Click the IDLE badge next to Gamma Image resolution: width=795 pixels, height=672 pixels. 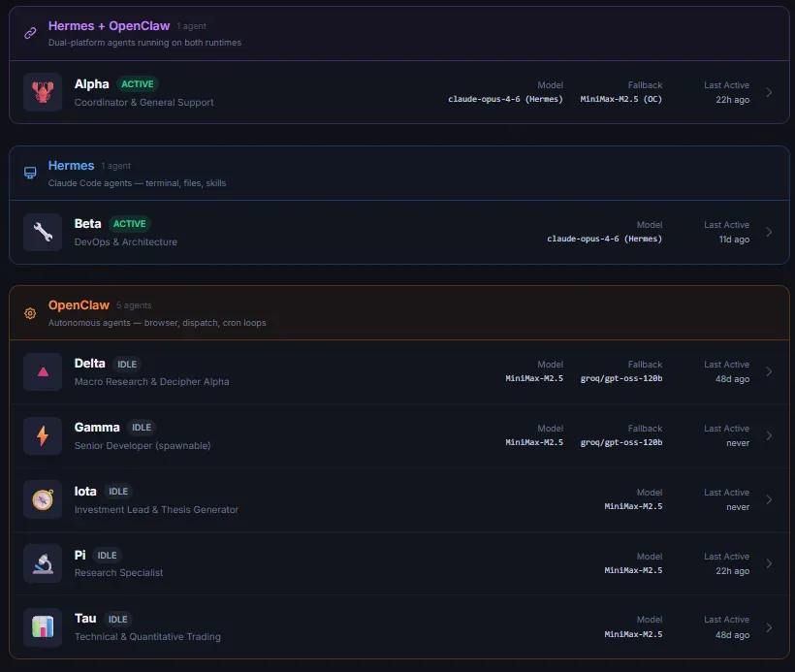142,428
